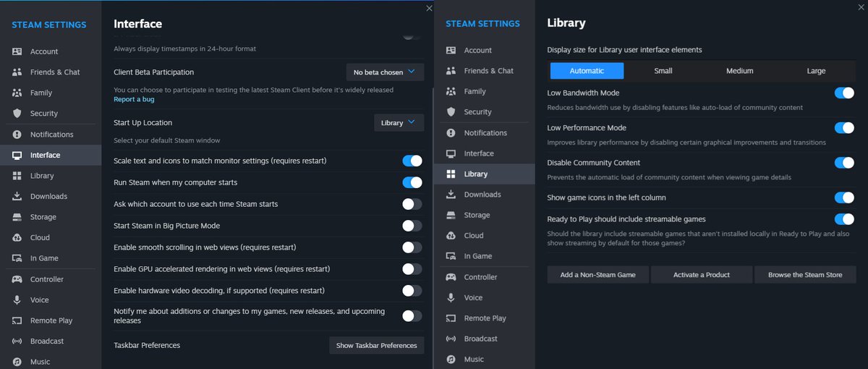Click Friends & Chat icon in left window
This screenshot has width=868, height=369.
(17, 72)
